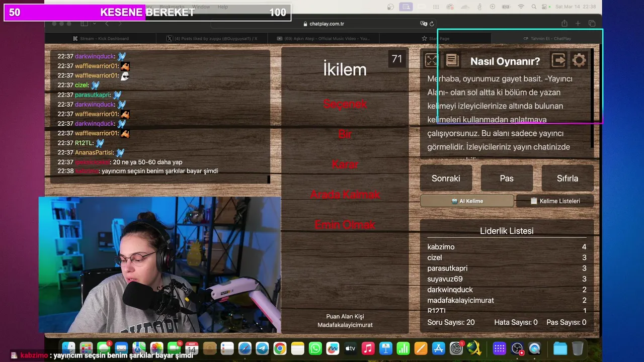Image resolution: width=644 pixels, height=362 pixels.
Task: Click the logout arrow icon in ChatPlay
Action: pos(558,60)
